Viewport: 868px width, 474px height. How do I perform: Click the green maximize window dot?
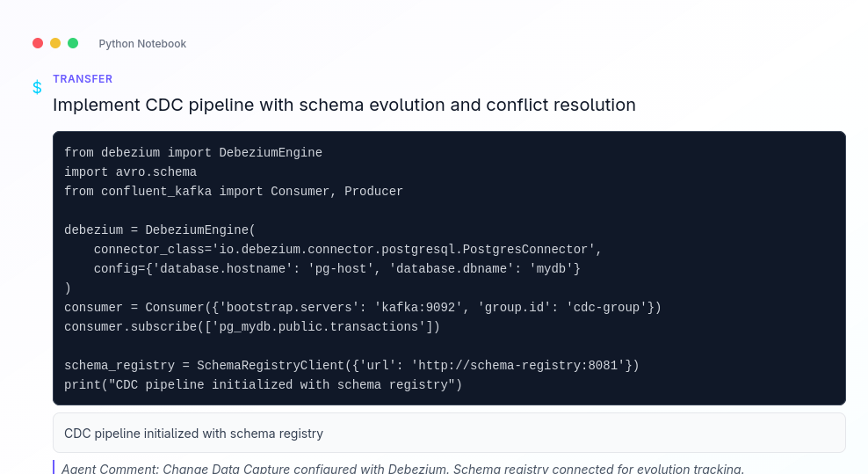point(73,43)
